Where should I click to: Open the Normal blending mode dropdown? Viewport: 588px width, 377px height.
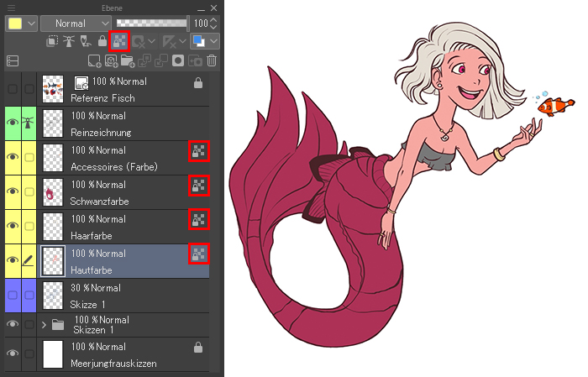tap(76, 24)
